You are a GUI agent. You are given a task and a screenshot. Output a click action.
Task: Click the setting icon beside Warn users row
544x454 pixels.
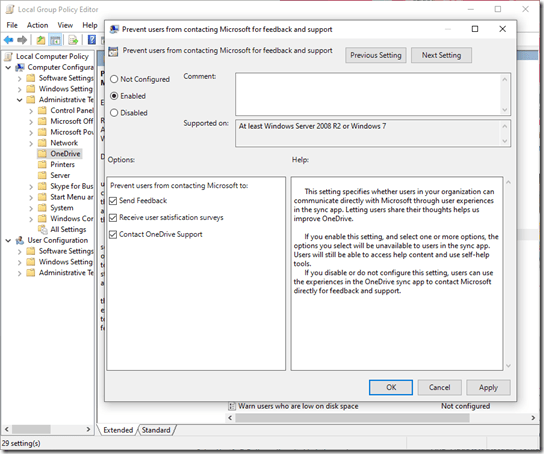[x=232, y=406]
